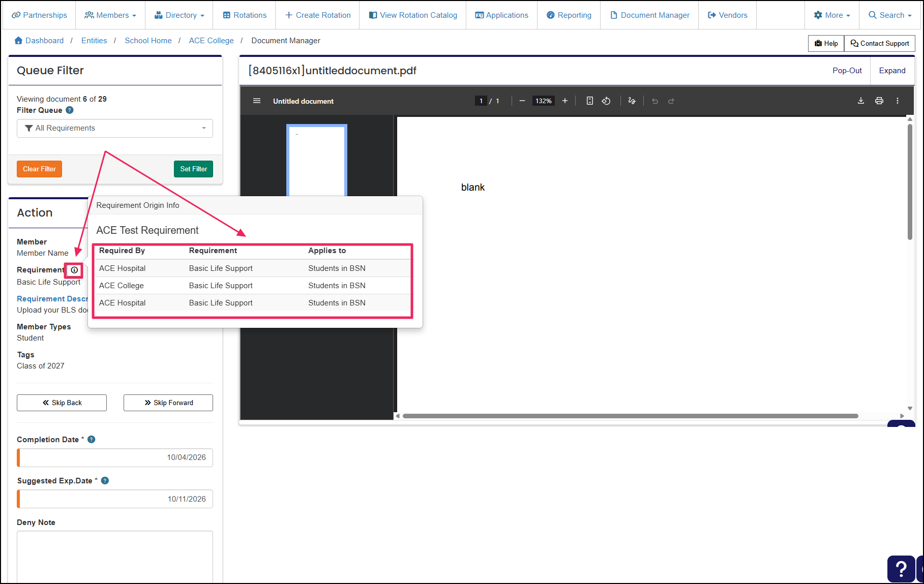This screenshot has width=924, height=584.
Task: Zoom in the PDF viewer
Action: pos(565,101)
